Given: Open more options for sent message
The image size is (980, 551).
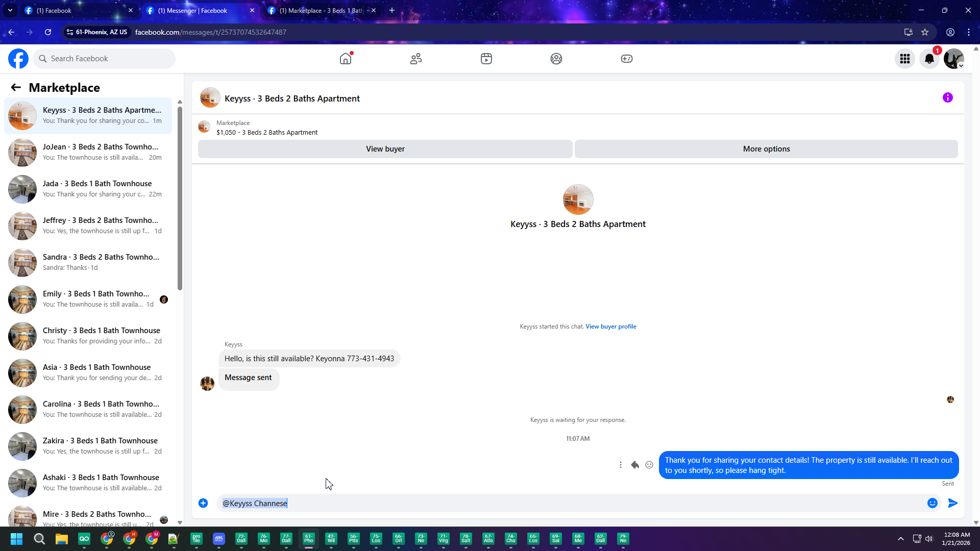Looking at the screenshot, I should click(x=621, y=465).
